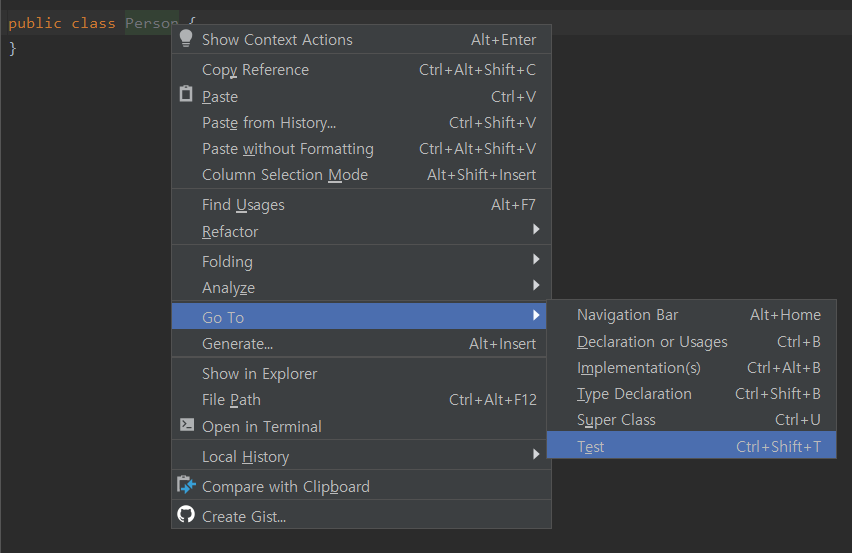Click the closing brace in the editor
The image size is (852, 553).
pos(12,48)
